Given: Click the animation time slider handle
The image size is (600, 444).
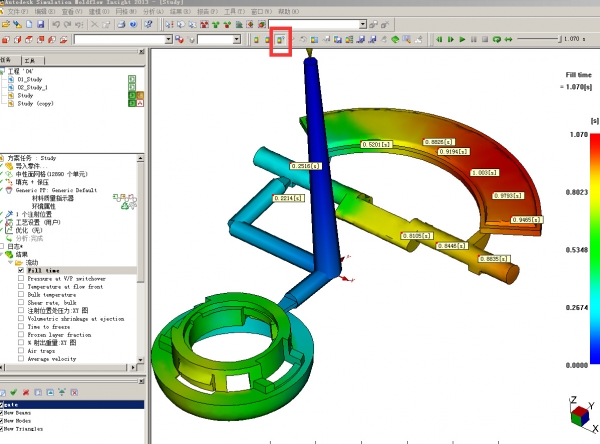Looking at the screenshot, I should [x=561, y=39].
